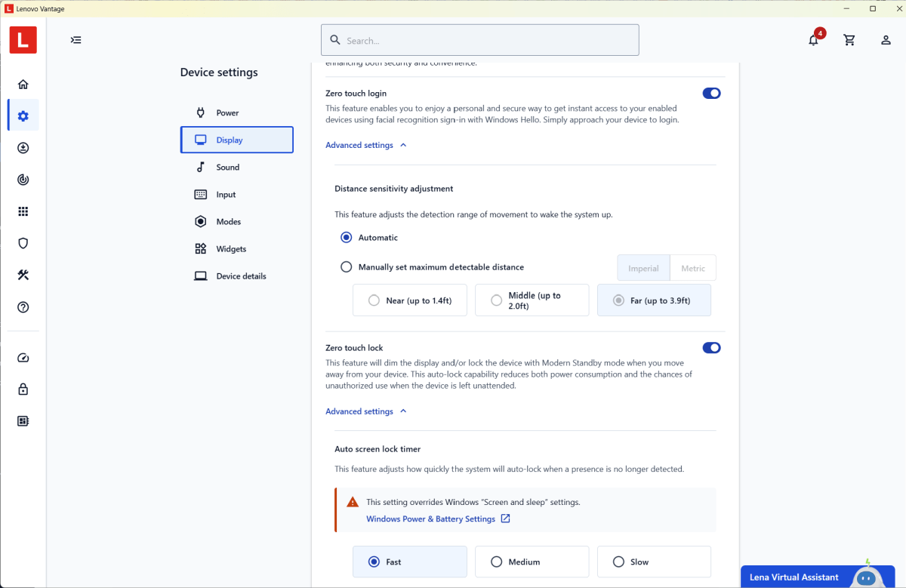The width and height of the screenshot is (906, 588).
Task: Click the warning triangle alert icon
Action: [x=353, y=502]
